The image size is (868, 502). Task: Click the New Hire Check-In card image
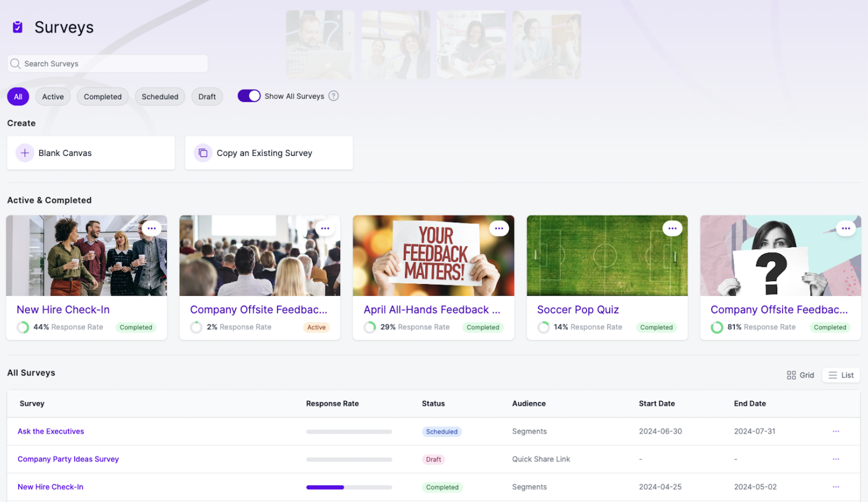pos(86,256)
